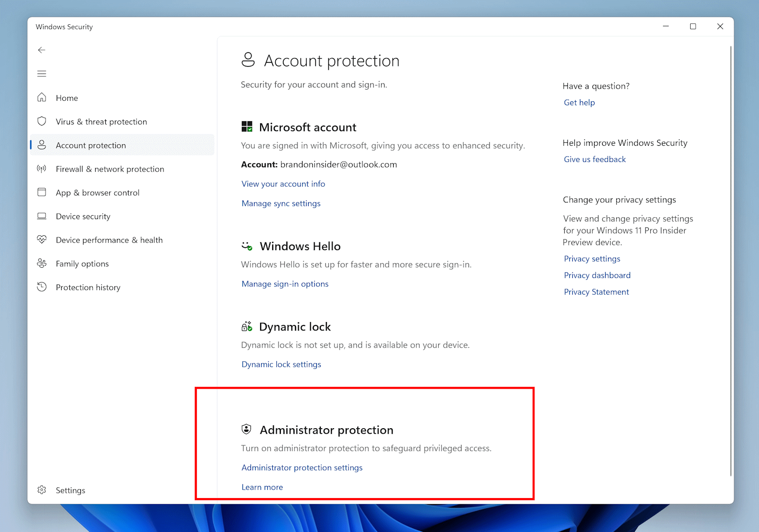Image resolution: width=759 pixels, height=532 pixels.
Task: Select Account protection in the sidebar
Action: click(x=91, y=145)
